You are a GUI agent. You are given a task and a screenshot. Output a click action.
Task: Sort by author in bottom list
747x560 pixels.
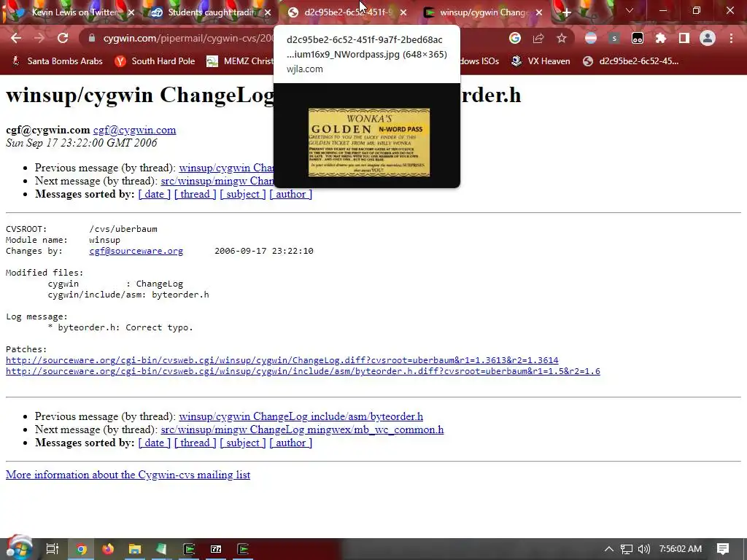[290, 443]
